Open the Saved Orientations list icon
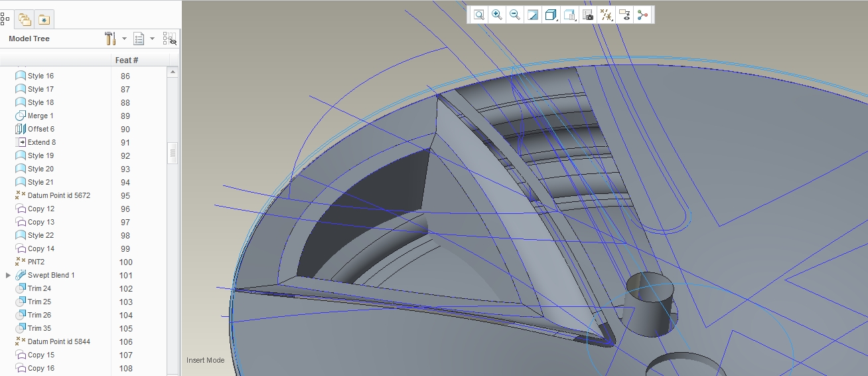The image size is (868, 376). click(569, 15)
